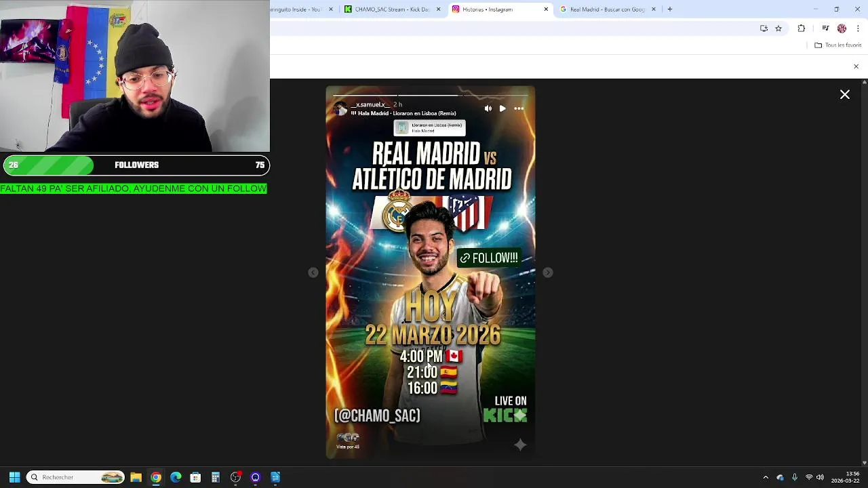Close the Historias Instagram tab

(x=546, y=9)
